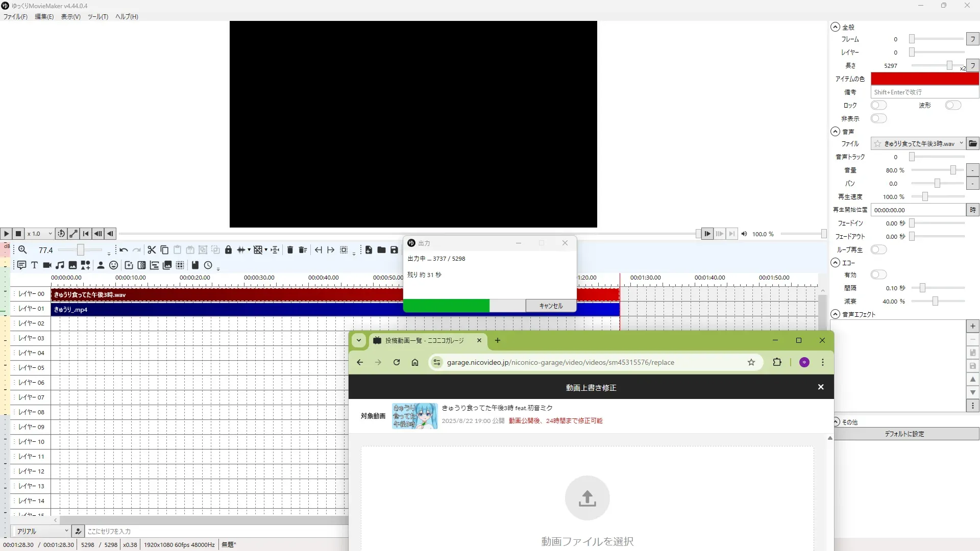The image size is (980, 551).
Task: Collapse the 音声 section expander
Action: point(836,132)
